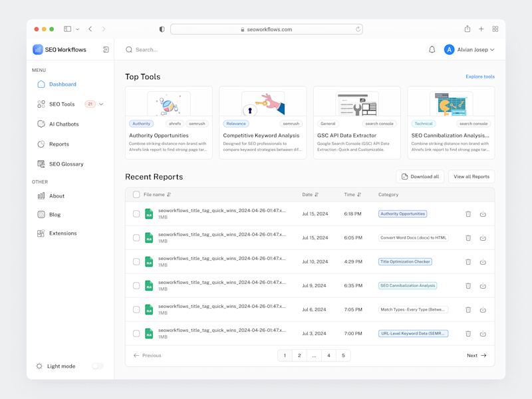The image size is (532, 399).
Task: Click the SEO Workflows logo icon
Action: click(x=38, y=49)
